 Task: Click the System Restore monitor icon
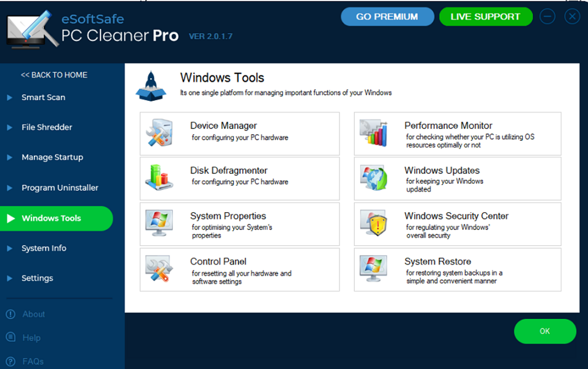pyautogui.click(x=373, y=269)
